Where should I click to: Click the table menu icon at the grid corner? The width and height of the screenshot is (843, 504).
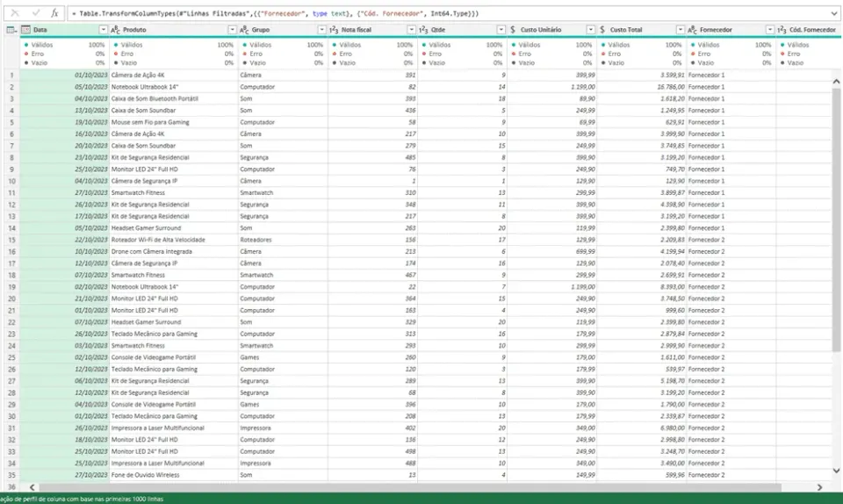11,30
